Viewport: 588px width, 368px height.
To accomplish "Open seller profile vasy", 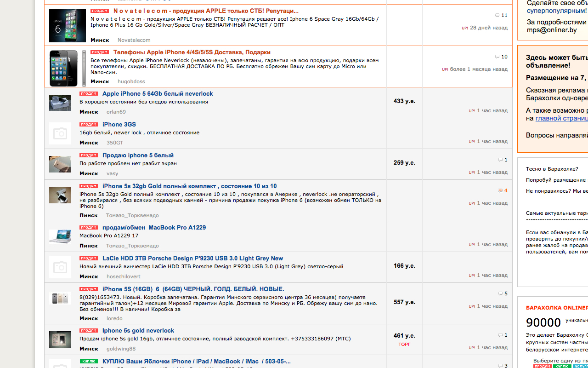I will tap(112, 173).
